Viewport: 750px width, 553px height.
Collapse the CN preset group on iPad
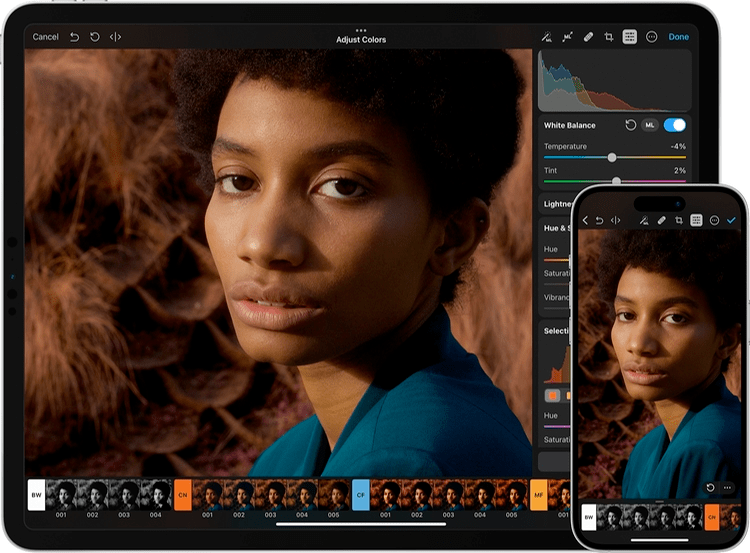click(x=183, y=495)
